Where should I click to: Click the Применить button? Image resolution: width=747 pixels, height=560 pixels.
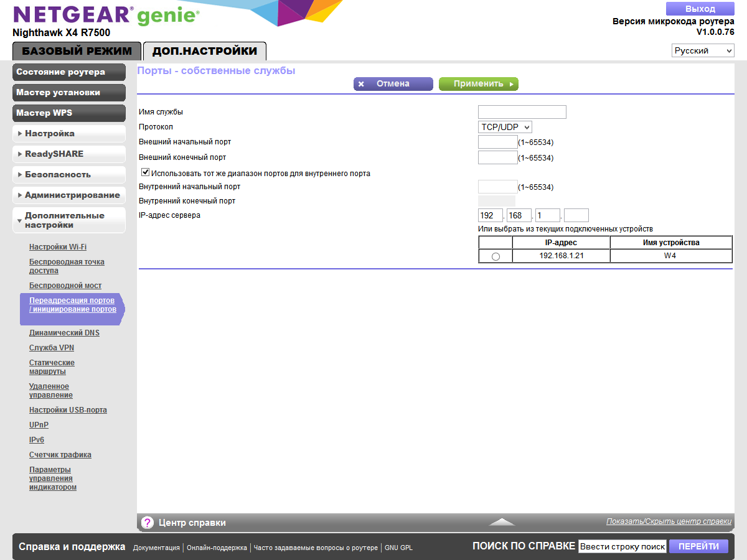(x=478, y=84)
